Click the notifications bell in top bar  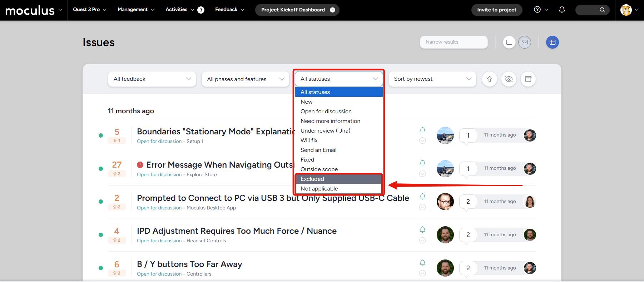tap(562, 10)
